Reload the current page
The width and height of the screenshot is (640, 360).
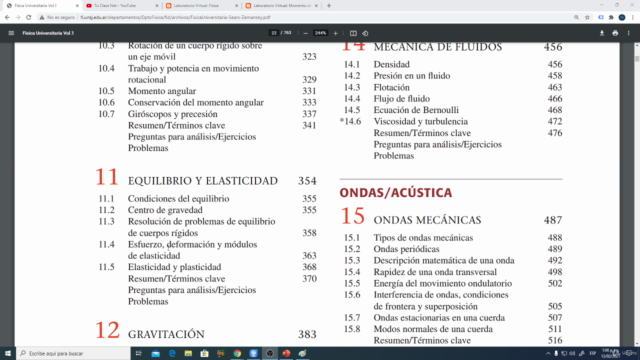[29, 17]
